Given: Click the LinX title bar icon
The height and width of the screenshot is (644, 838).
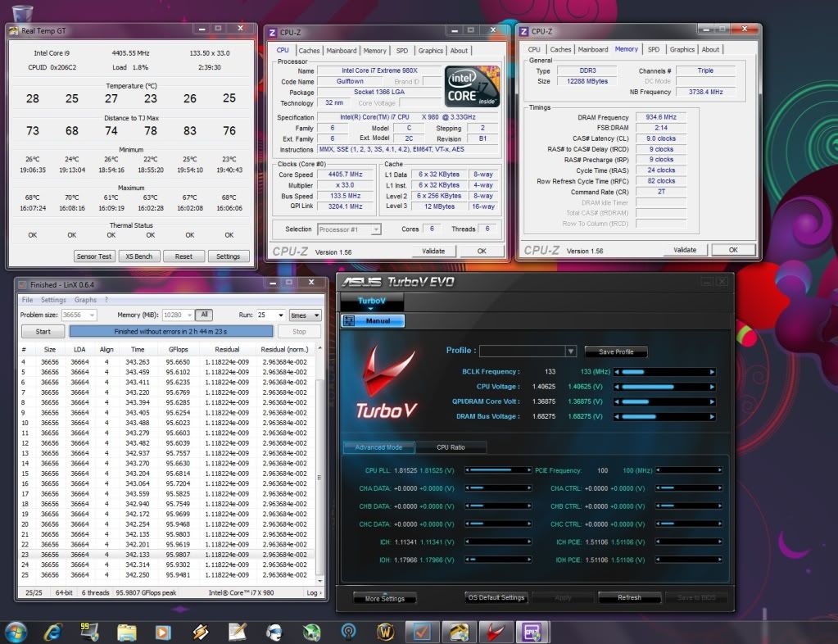Looking at the screenshot, I should [x=22, y=285].
